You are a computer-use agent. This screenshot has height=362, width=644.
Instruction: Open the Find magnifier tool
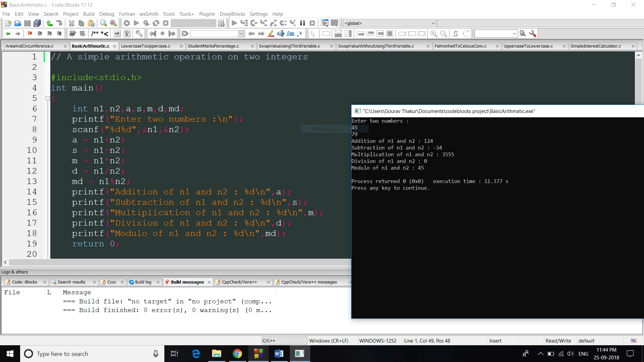pyautogui.click(x=103, y=23)
